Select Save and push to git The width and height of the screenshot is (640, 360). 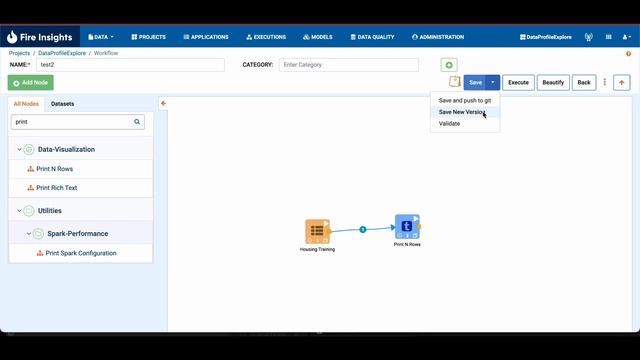465,100
